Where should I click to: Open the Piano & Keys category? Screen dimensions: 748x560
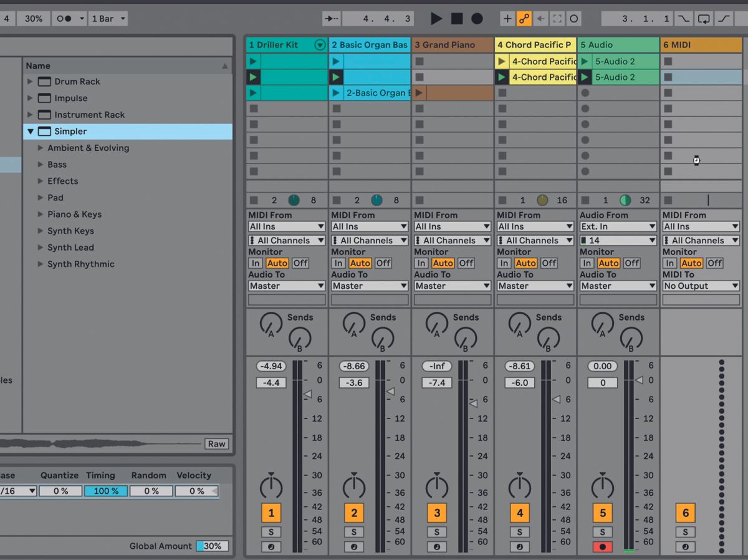pos(41,215)
